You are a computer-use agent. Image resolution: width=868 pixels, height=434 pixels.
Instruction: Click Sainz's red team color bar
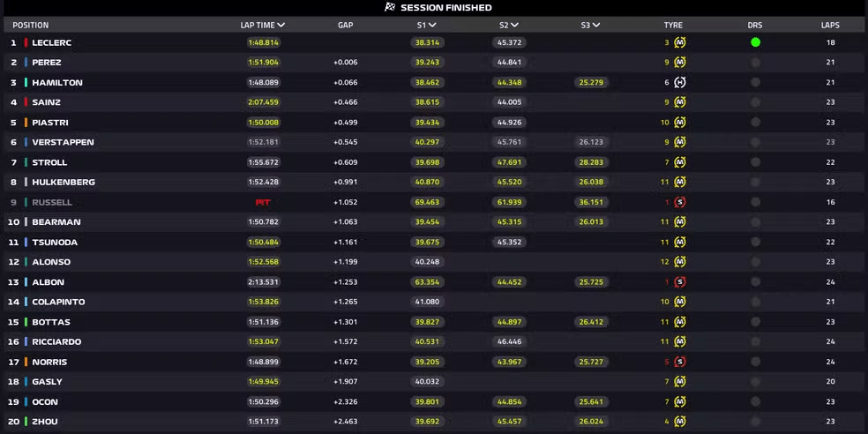(26, 102)
